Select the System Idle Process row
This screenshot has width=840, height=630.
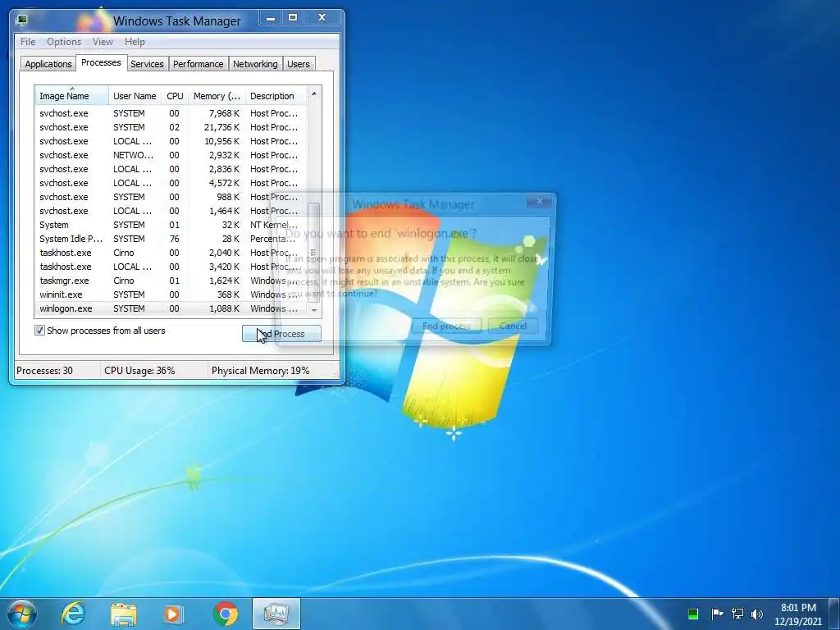[x=171, y=239]
